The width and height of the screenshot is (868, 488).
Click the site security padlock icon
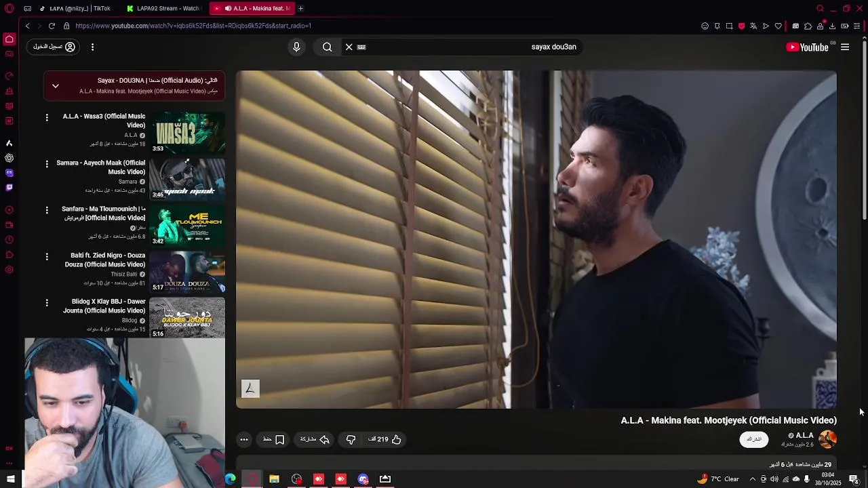[x=66, y=26]
